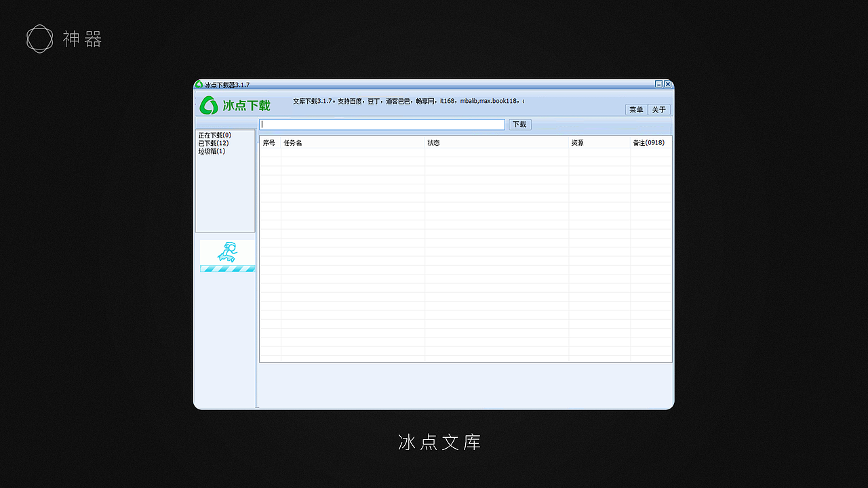Sort by the 任务名 column header
This screenshot has height=488, width=868.
353,143
